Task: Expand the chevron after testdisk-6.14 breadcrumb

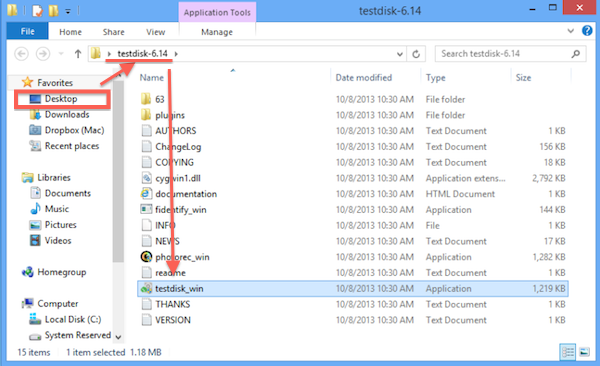Action: pos(176,54)
